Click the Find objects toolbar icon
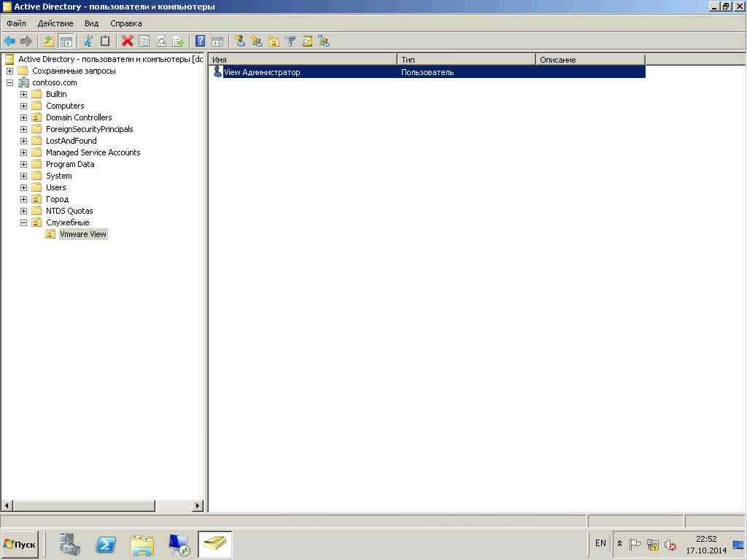This screenshot has width=747, height=560. pyautogui.click(x=307, y=42)
